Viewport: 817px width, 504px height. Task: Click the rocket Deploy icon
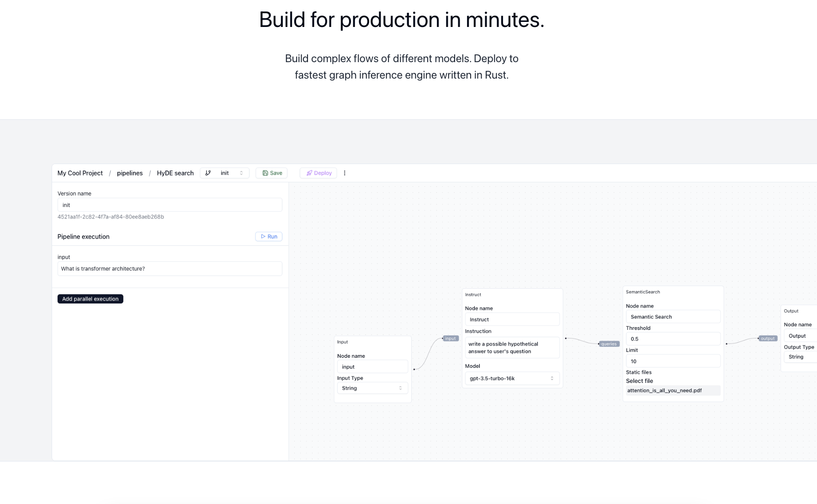[309, 173]
